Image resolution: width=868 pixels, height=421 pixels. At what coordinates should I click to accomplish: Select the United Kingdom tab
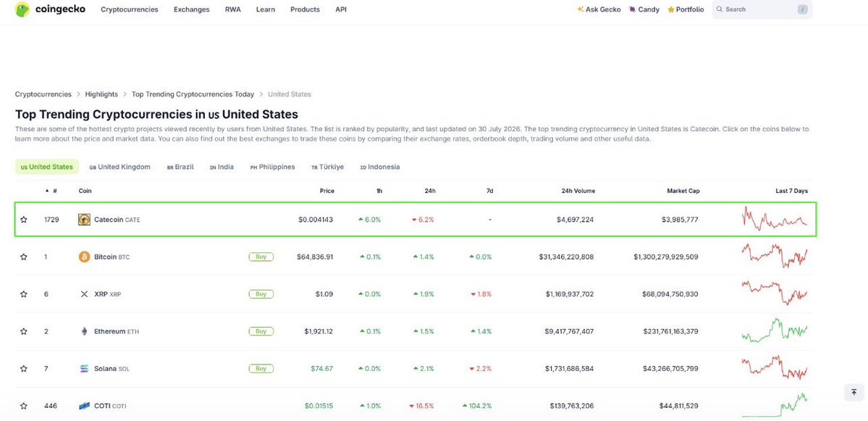click(x=120, y=167)
